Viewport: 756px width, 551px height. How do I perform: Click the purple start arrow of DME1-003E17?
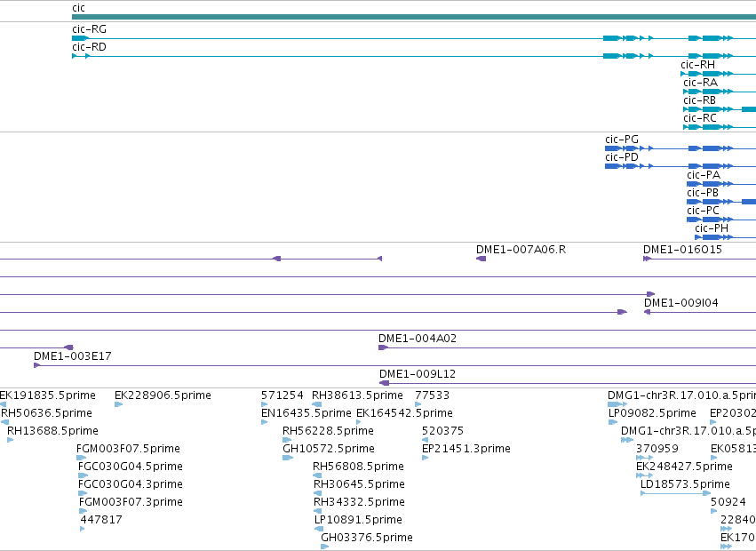coord(36,365)
